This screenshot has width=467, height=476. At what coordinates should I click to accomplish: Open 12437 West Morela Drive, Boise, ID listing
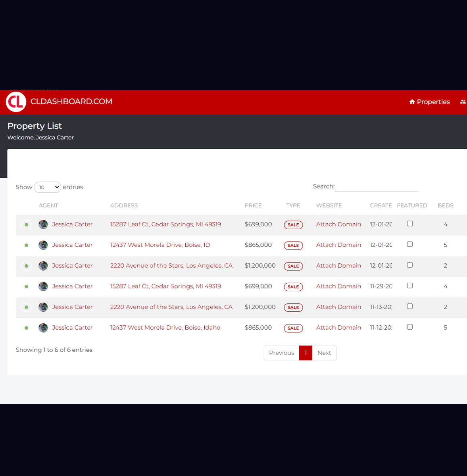[x=160, y=245]
